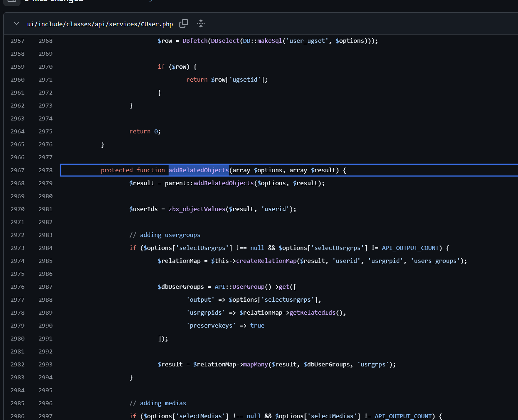518x420 pixels.
Task: Click mapMany method call
Action: [x=256, y=364]
